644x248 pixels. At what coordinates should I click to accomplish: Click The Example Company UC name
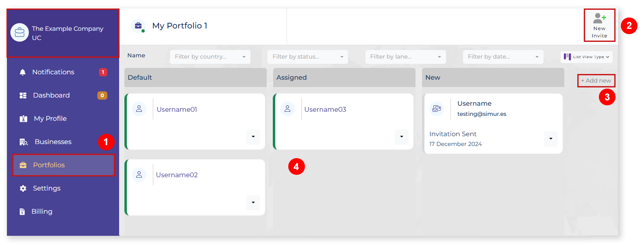pyautogui.click(x=67, y=33)
